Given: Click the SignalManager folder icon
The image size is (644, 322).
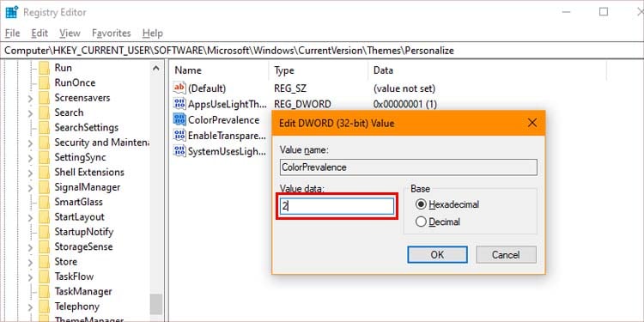Looking at the screenshot, I should point(44,187).
